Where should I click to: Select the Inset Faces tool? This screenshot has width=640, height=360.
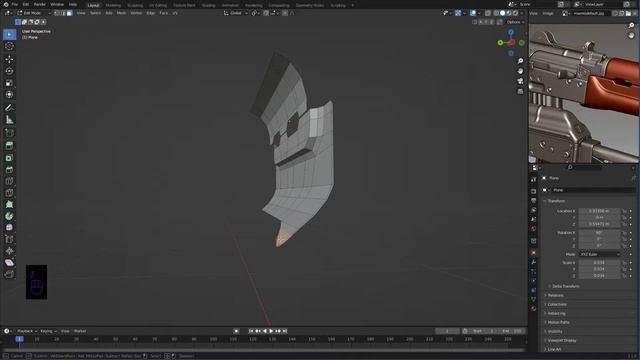[x=9, y=158]
